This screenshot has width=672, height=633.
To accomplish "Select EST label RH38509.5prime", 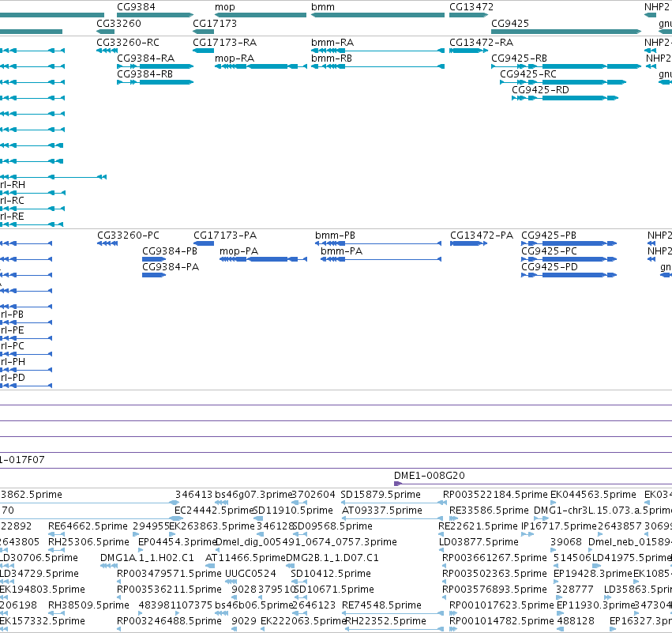I will pos(88,605).
